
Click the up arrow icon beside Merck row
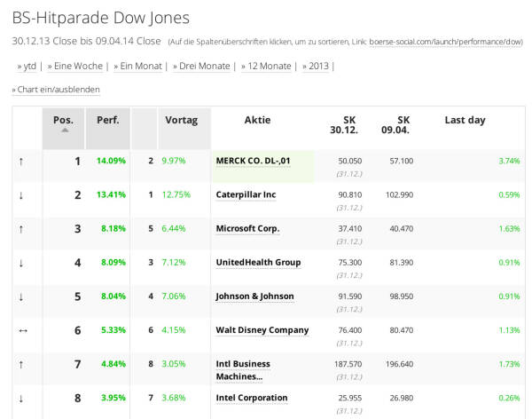point(21,162)
